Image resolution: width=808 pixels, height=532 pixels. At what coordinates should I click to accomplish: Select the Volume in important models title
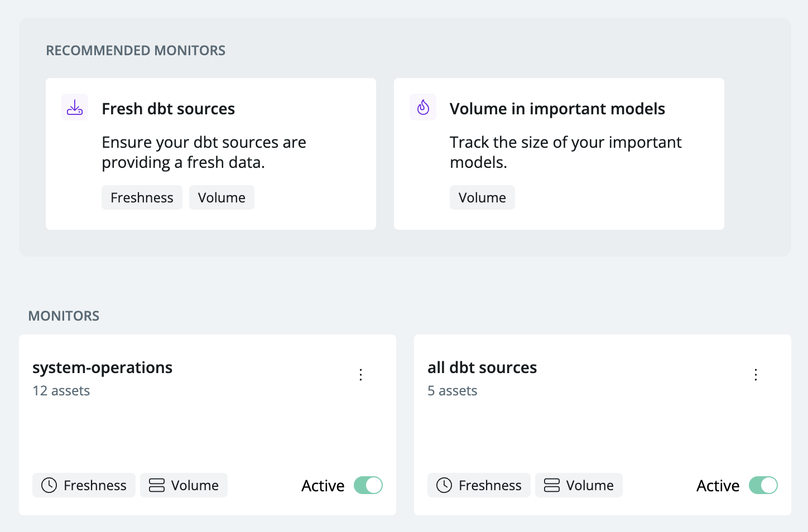[557, 109]
